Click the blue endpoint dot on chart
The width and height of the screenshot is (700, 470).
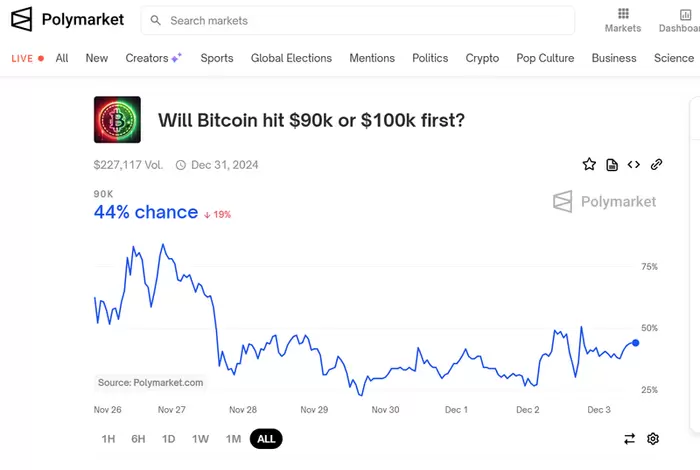pos(636,343)
